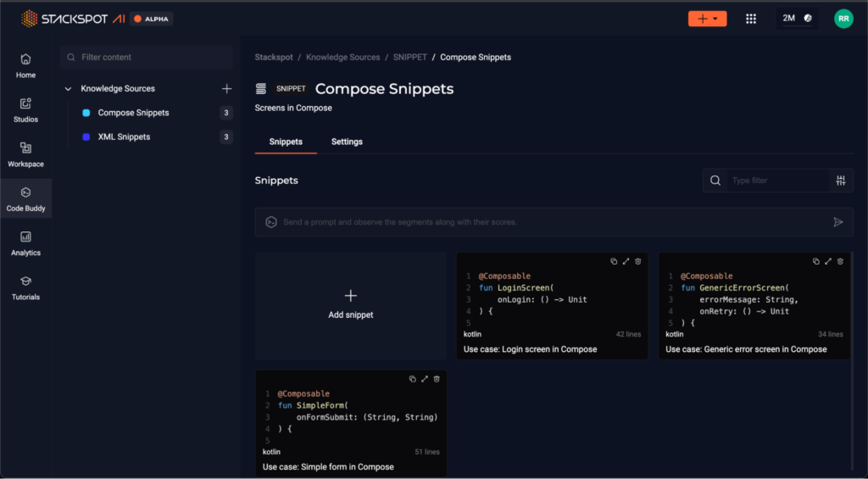Delete the GenericErrorScreen snippet
Screen dimensions: 868x479
point(840,261)
